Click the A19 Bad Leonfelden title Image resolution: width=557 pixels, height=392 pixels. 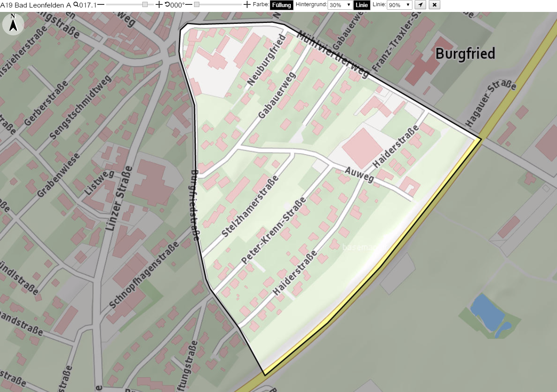(x=35, y=4)
